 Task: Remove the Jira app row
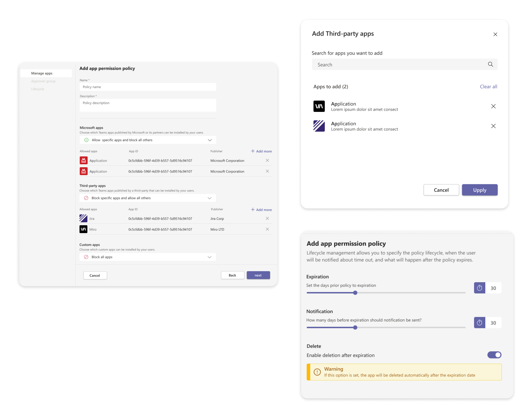(267, 218)
